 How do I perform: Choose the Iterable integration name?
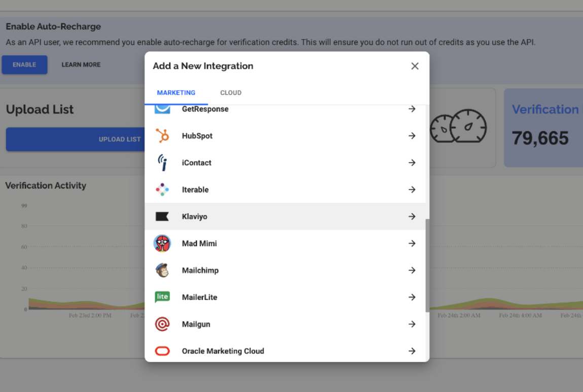[x=195, y=189]
